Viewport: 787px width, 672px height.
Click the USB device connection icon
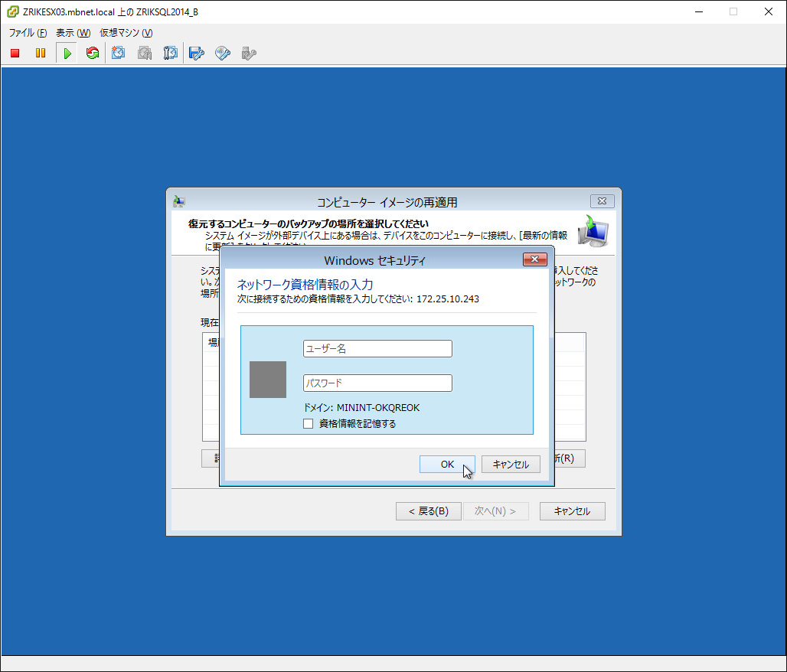(248, 54)
